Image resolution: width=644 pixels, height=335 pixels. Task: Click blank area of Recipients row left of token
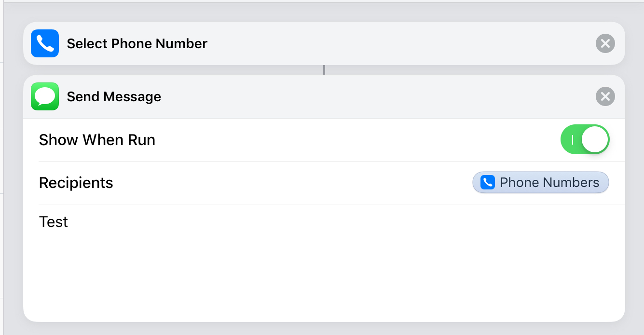tap(289, 183)
